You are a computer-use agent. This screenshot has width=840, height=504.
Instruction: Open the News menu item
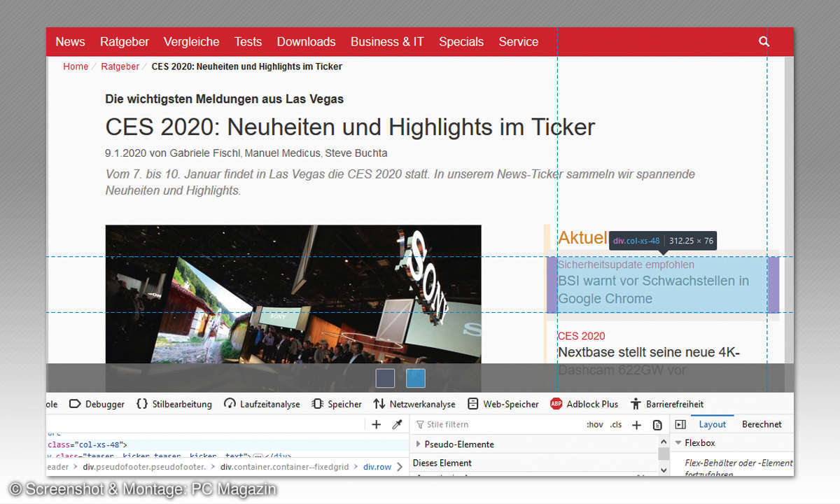click(x=70, y=41)
